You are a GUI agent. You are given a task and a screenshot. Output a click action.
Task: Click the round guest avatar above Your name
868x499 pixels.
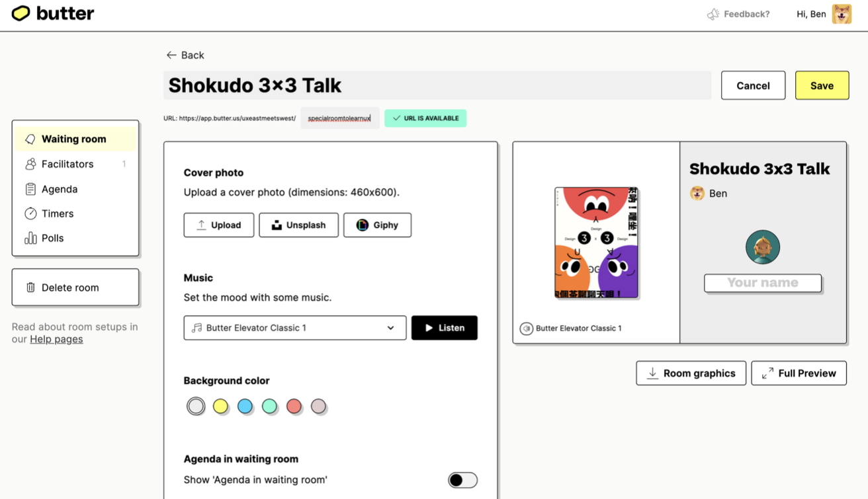763,247
